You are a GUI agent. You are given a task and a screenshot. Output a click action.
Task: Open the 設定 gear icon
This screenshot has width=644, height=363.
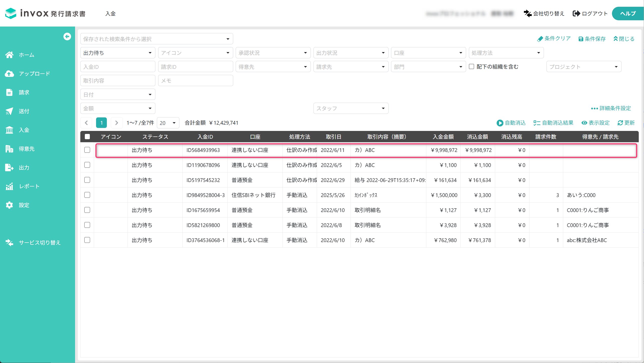pyautogui.click(x=9, y=205)
